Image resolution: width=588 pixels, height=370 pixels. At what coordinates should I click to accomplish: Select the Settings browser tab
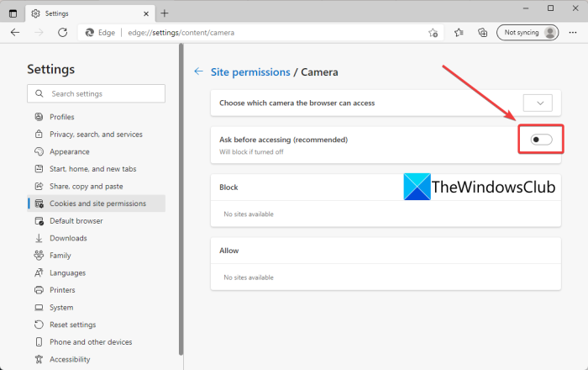tap(90, 13)
